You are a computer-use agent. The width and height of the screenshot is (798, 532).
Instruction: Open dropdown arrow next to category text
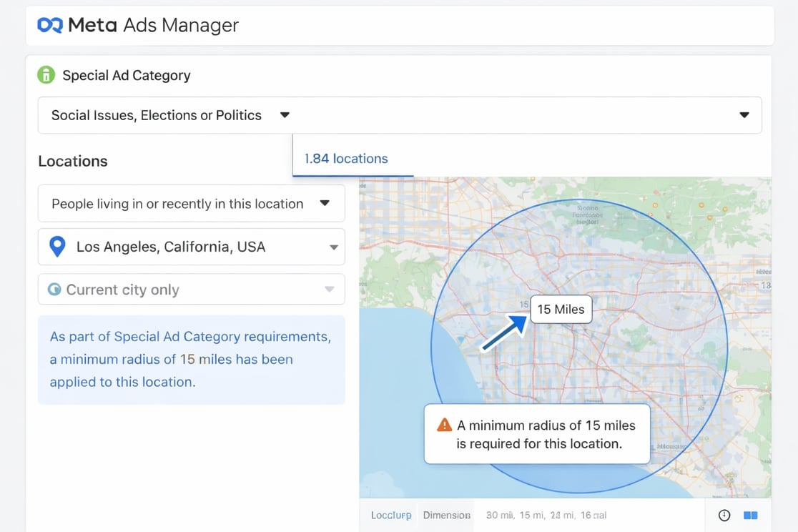click(285, 115)
